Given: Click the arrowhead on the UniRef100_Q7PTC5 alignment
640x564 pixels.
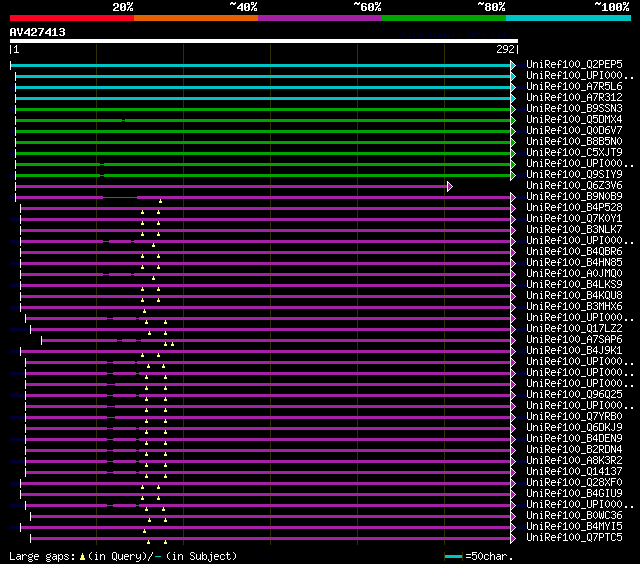Looking at the screenshot, I should pyautogui.click(x=513, y=537).
